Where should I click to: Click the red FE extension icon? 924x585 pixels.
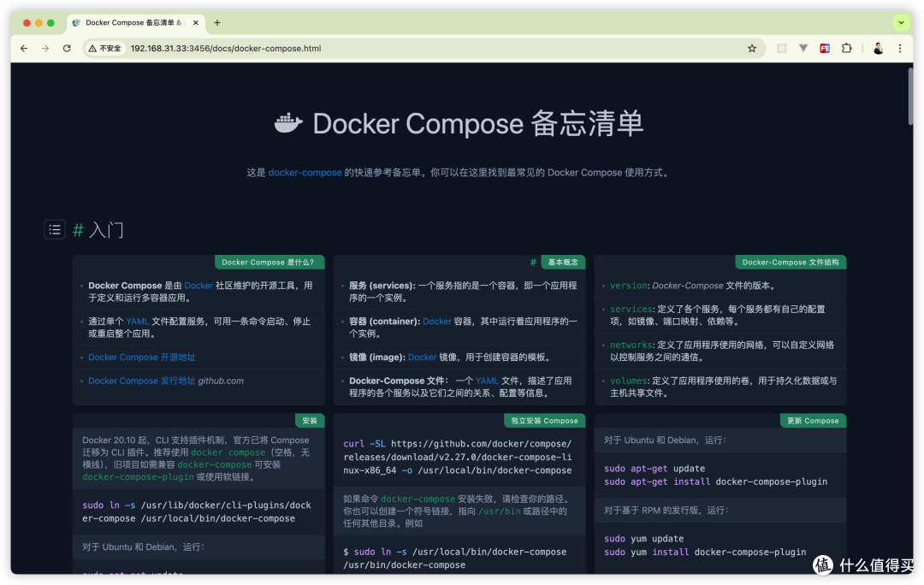click(x=825, y=48)
